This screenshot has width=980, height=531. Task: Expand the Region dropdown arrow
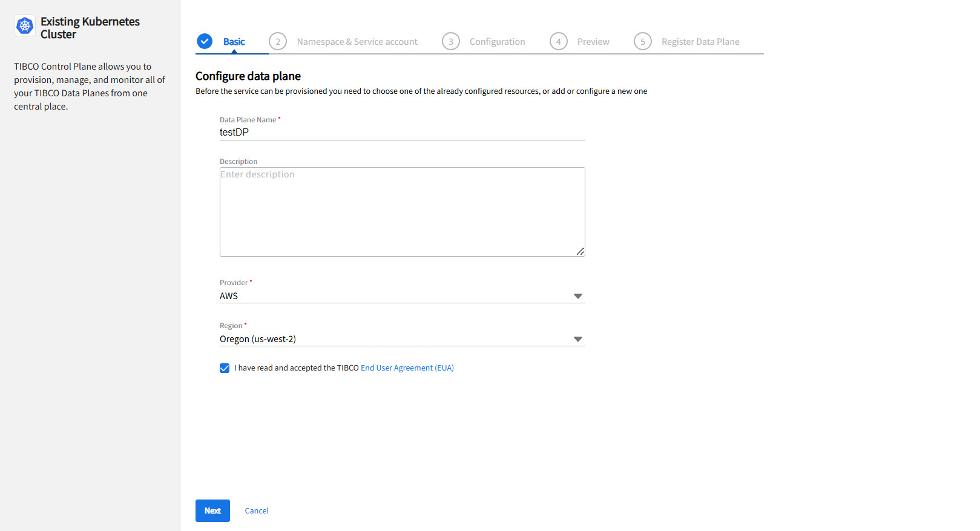click(578, 339)
